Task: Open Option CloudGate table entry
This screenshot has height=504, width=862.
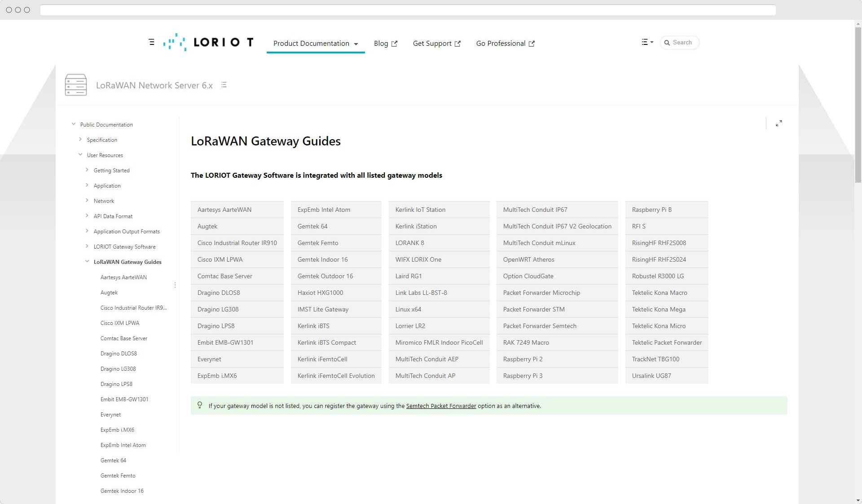Action: pyautogui.click(x=557, y=276)
